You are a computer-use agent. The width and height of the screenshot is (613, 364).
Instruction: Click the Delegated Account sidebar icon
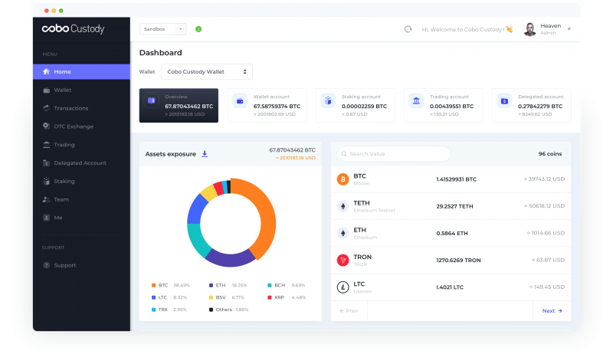pyautogui.click(x=47, y=163)
